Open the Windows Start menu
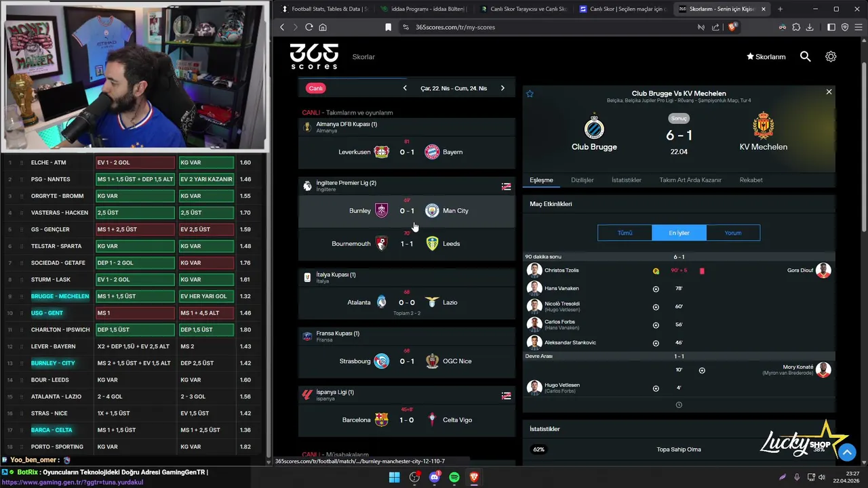 (394, 477)
